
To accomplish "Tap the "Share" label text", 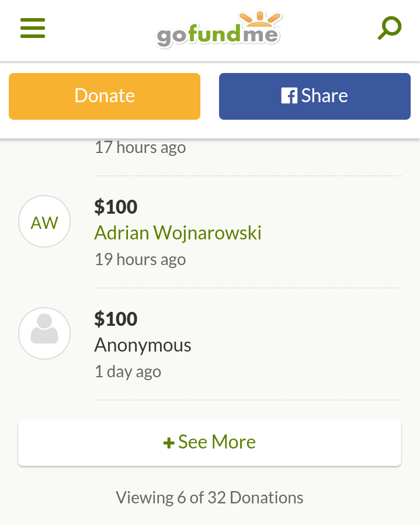I will (325, 96).
